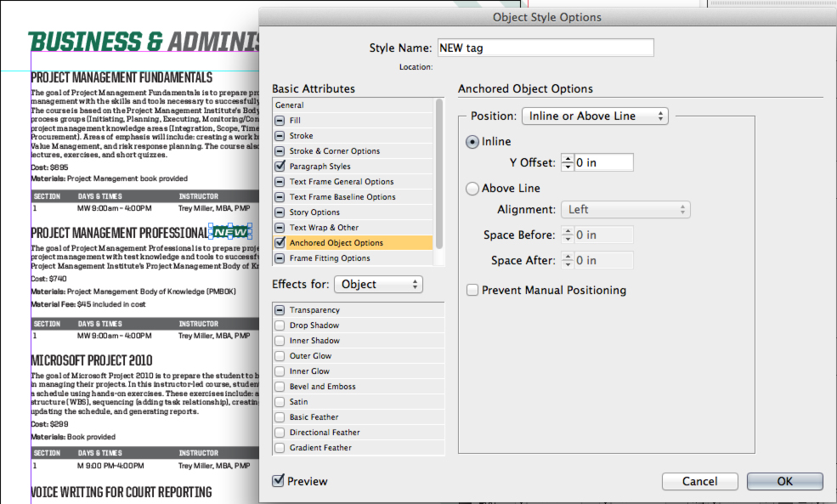Click the Space Before stepper arrows
This screenshot has height=504, width=837.
coord(568,235)
